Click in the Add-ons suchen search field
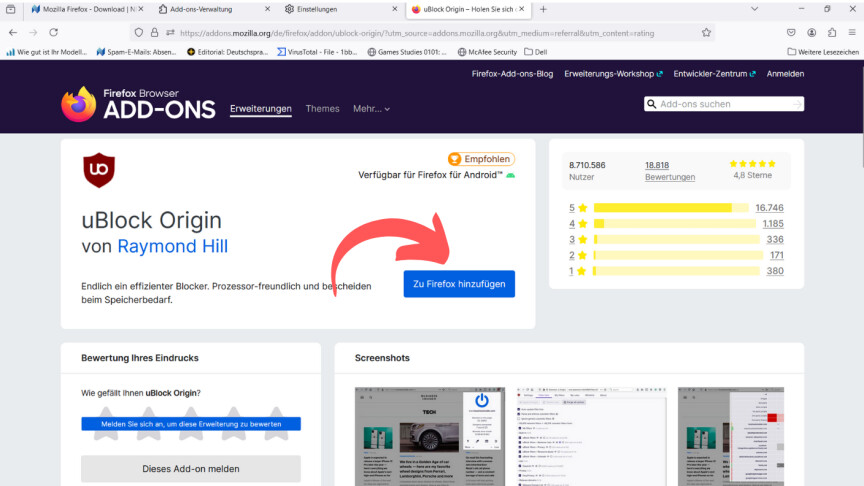864x486 pixels. 724,104
